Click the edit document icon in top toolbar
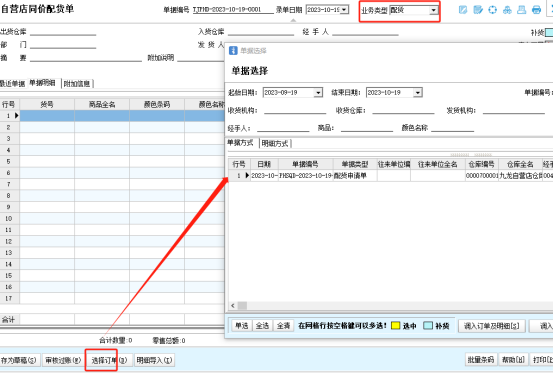Viewport: 554px width, 377px height. (462, 10)
